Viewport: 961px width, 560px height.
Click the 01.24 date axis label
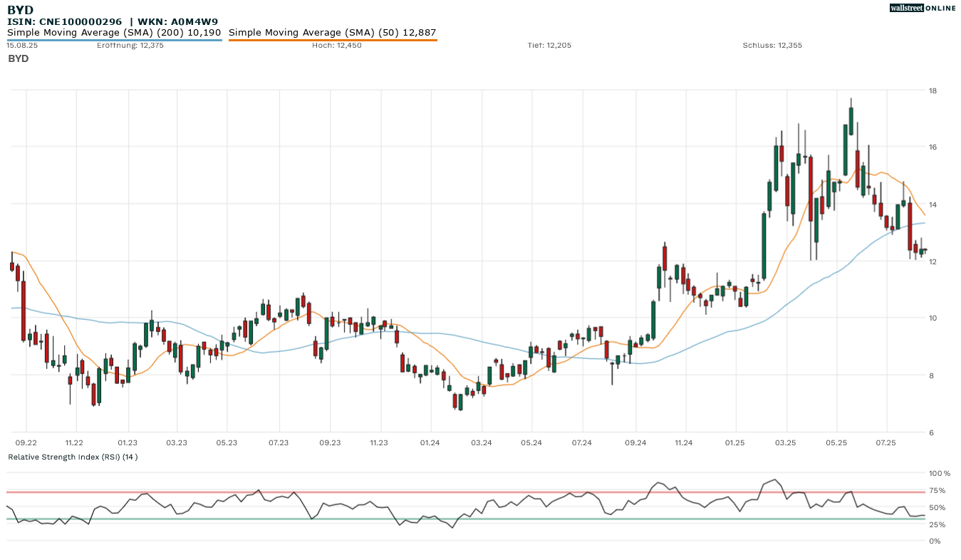tap(430, 443)
